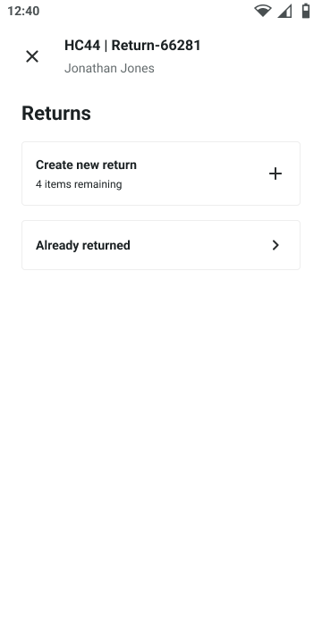Tap the HC44 | Return-66281 title
This screenshot has height=644, width=322.
click(x=132, y=46)
